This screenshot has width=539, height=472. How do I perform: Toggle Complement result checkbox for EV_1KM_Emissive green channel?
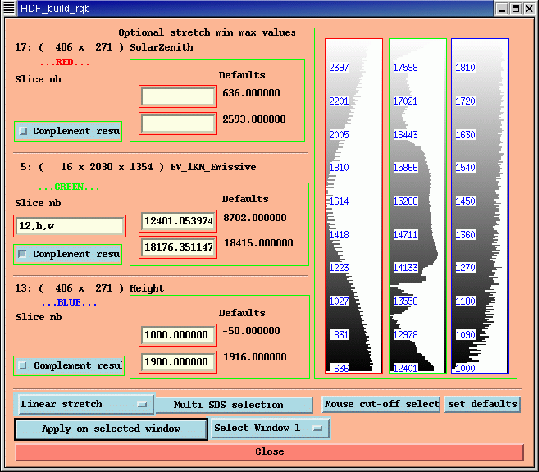click(x=68, y=254)
